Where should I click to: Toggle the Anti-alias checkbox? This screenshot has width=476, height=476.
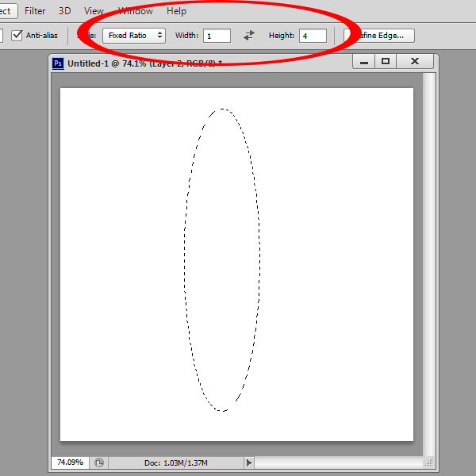(x=17, y=36)
